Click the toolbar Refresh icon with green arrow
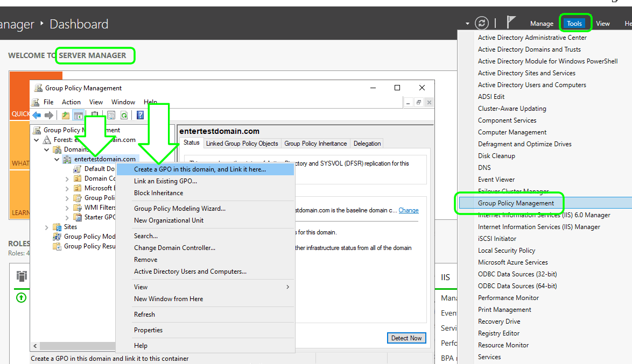 pos(124,115)
